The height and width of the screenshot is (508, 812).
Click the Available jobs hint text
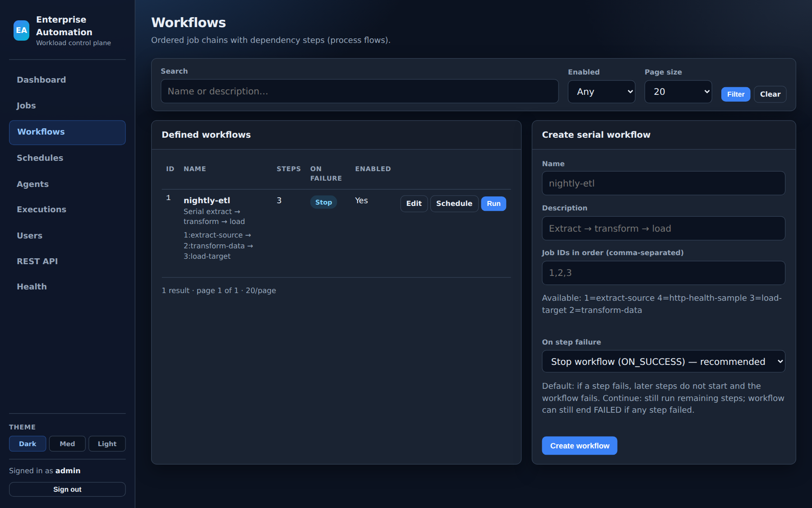coord(662,304)
